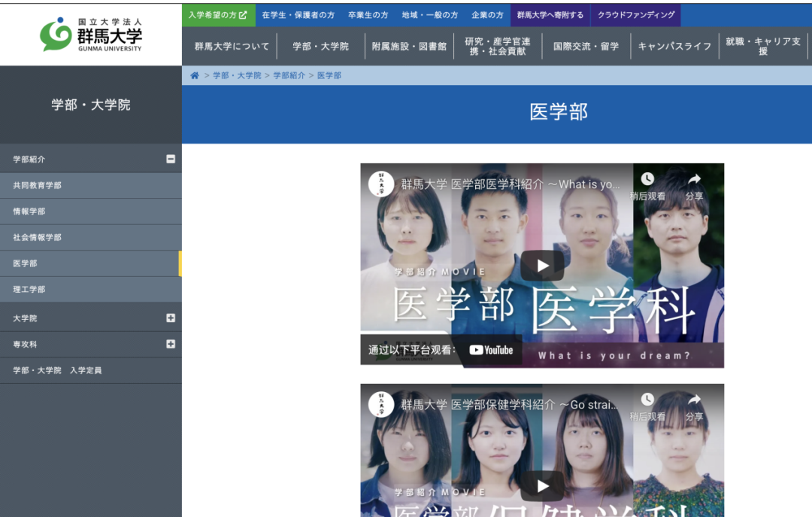Open the キャンパスライフ menu
Image resolution: width=812 pixels, height=517 pixels.
(674, 46)
